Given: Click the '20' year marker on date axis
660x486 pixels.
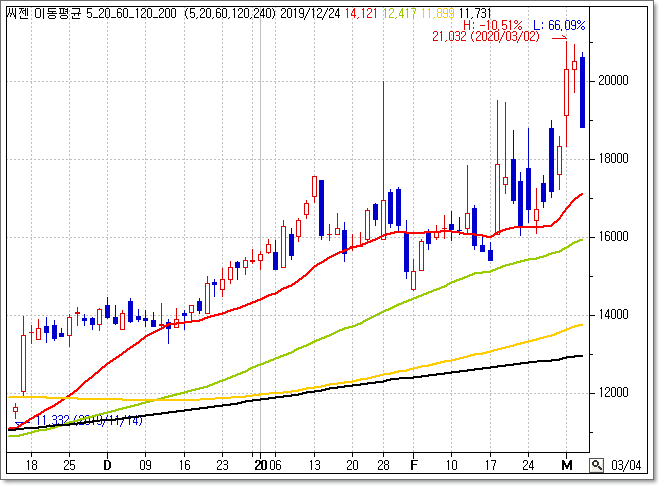Looking at the screenshot, I should point(261,465).
